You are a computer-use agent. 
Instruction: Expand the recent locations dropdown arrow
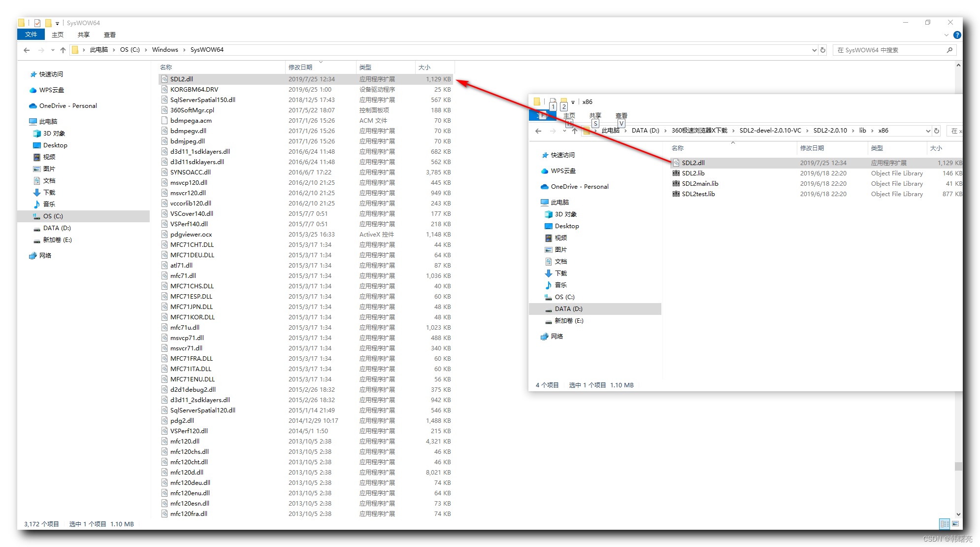pos(52,50)
